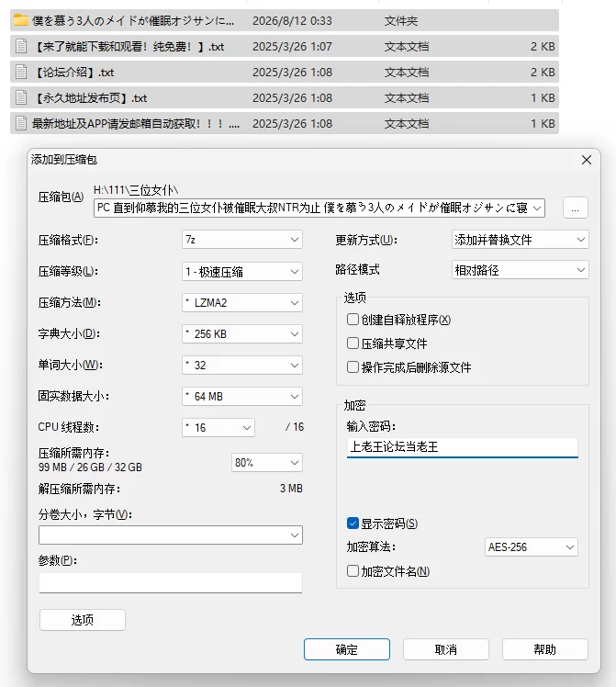The width and height of the screenshot is (616, 687).
Task: Click the 帮助 button
Action: tap(545, 649)
